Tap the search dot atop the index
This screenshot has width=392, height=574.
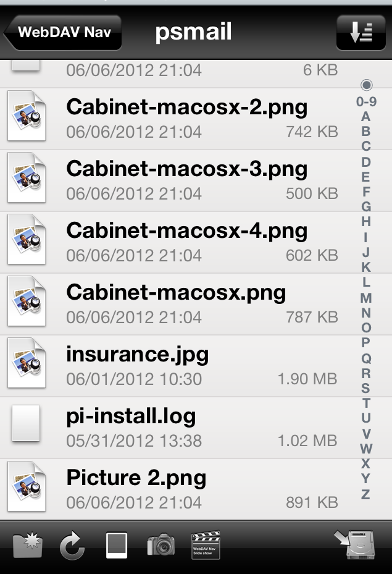point(367,85)
